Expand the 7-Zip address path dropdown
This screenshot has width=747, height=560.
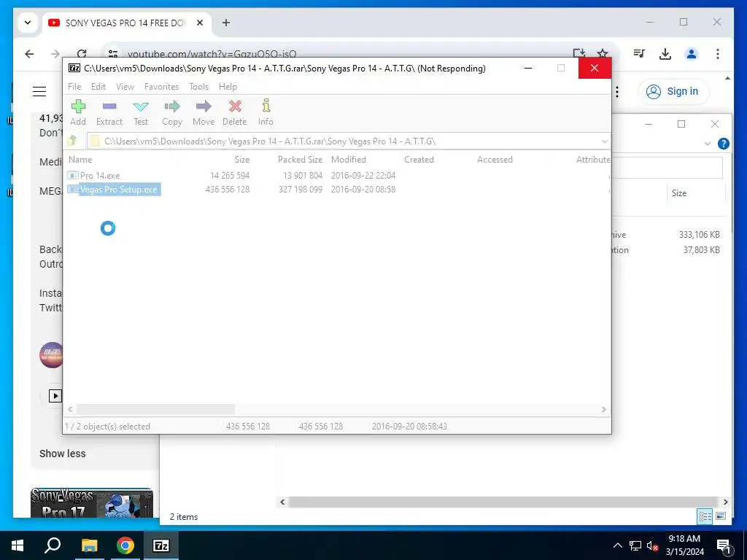(x=604, y=141)
